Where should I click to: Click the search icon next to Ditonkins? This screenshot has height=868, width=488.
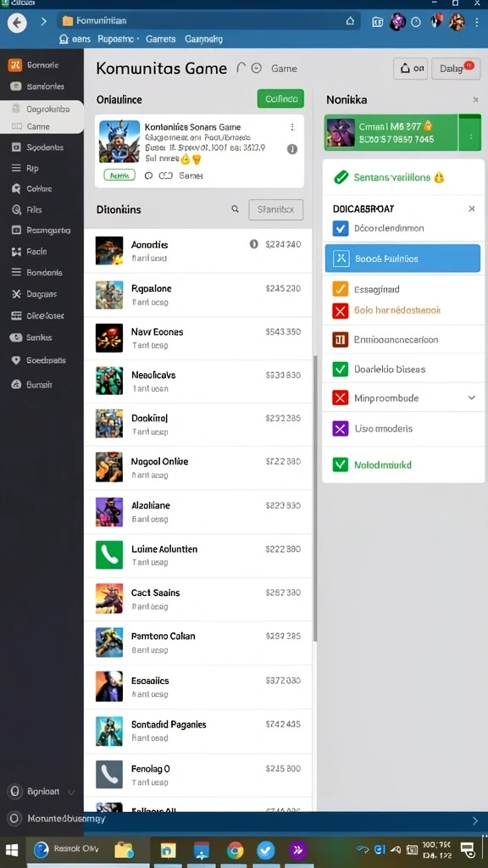pos(236,209)
